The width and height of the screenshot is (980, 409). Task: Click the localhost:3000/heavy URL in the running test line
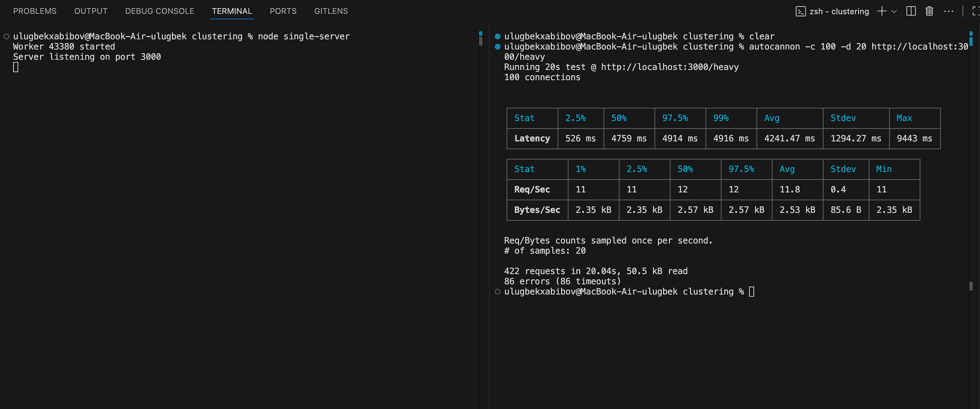click(670, 67)
